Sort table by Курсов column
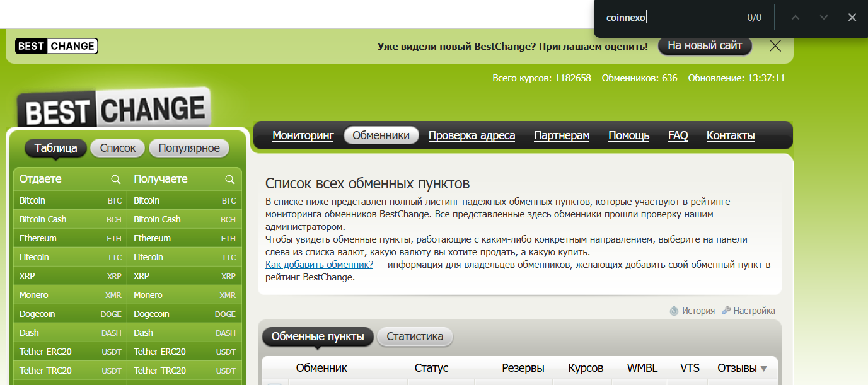Viewport: 868px width, 385px height. pyautogui.click(x=586, y=368)
